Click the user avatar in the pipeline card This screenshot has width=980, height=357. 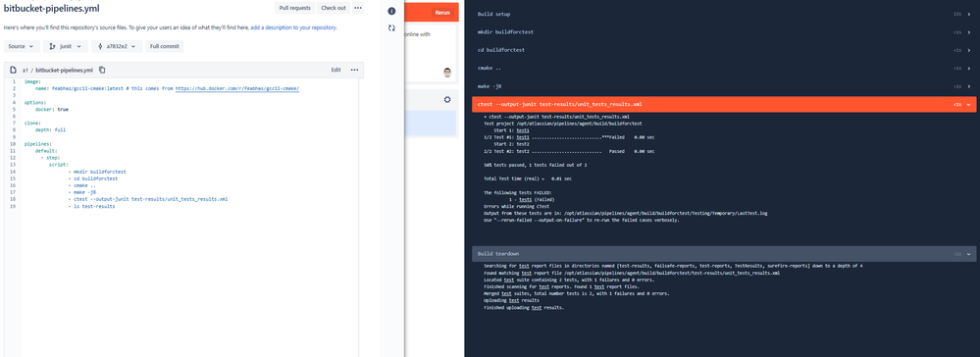(x=447, y=73)
